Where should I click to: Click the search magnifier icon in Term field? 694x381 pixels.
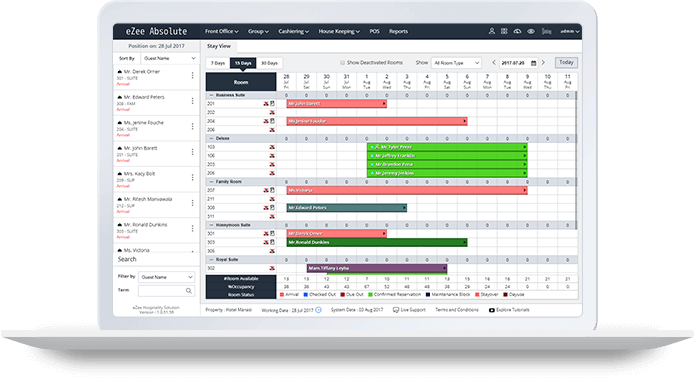189,291
